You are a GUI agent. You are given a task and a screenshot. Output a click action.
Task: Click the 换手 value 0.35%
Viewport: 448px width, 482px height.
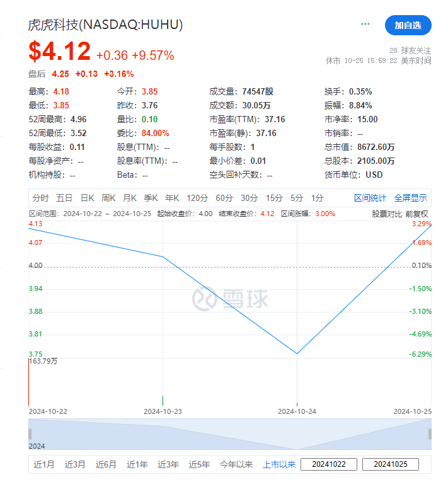pyautogui.click(x=360, y=91)
